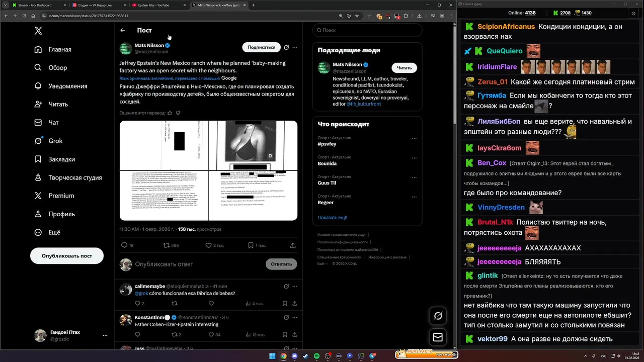644x362 pixels.
Task: Click back arrow next to Пост header
Action: coord(123,31)
